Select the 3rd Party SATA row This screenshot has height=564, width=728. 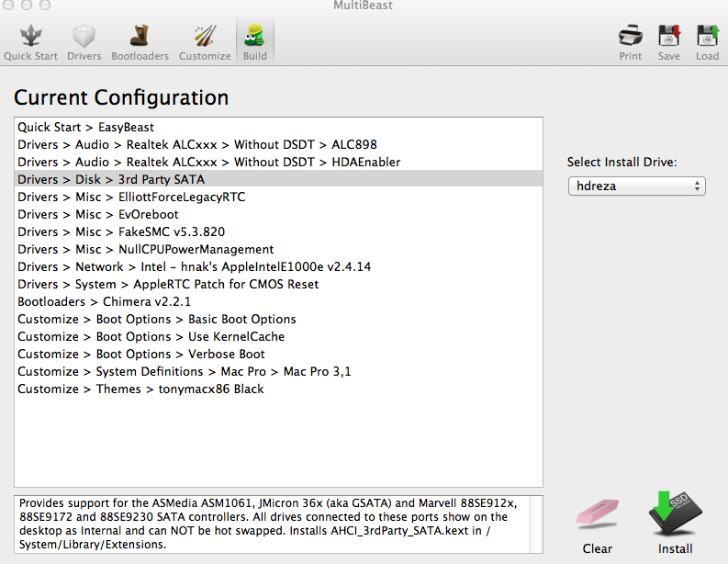click(x=278, y=179)
